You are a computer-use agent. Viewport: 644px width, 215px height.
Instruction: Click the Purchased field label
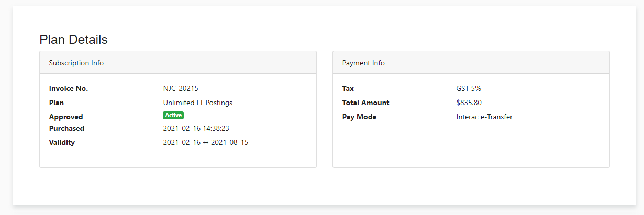pos(66,128)
